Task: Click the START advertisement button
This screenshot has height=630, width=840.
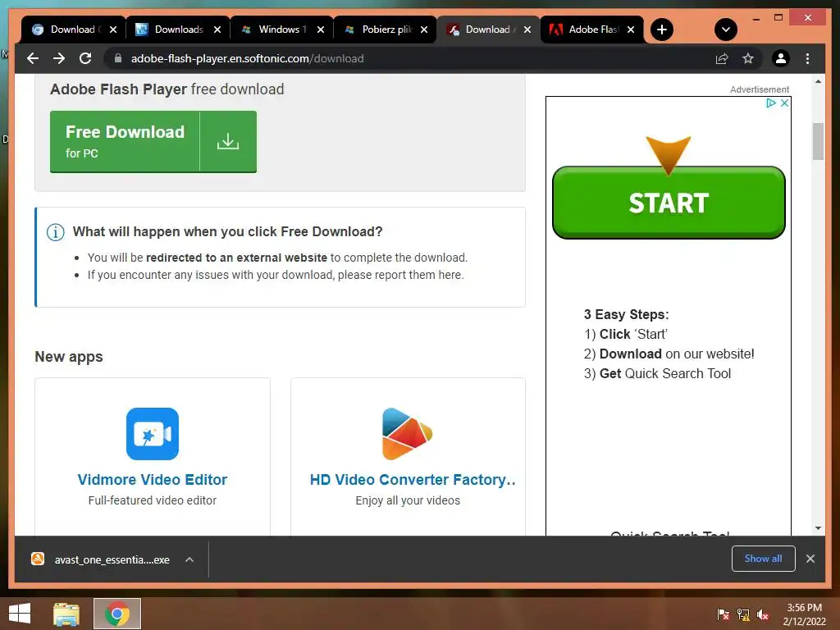Action: 669,203
